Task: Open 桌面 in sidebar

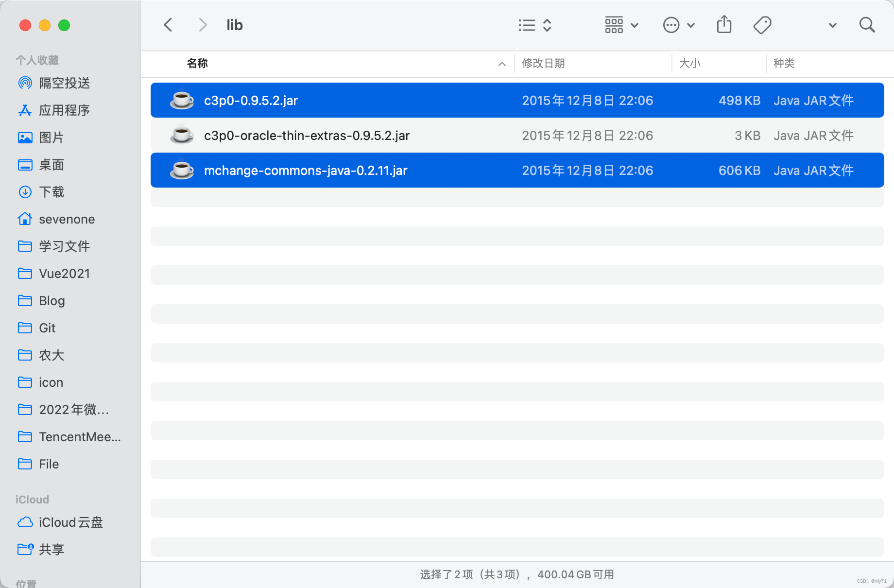Action: (52, 165)
